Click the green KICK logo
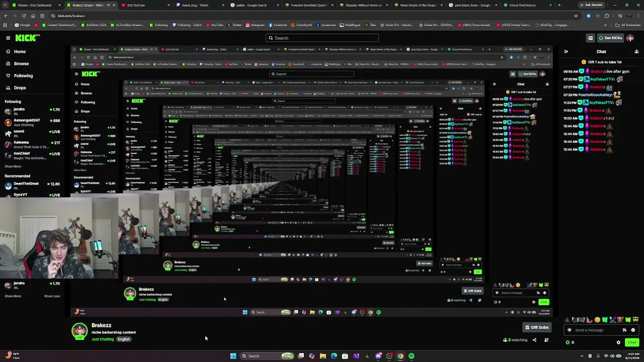 [x=27, y=38]
